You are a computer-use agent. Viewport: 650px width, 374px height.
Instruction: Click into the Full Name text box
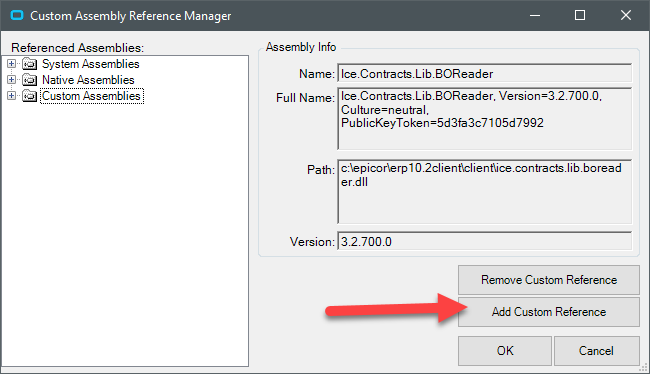[x=485, y=119]
